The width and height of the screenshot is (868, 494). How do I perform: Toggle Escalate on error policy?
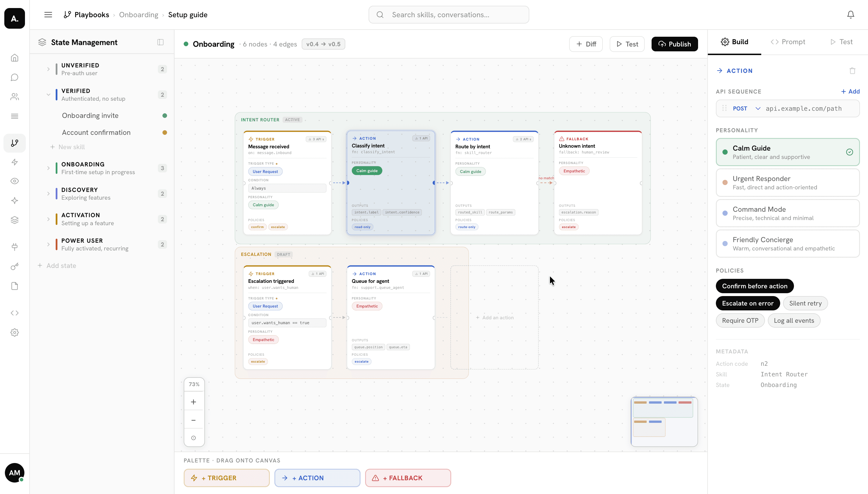[x=748, y=303]
